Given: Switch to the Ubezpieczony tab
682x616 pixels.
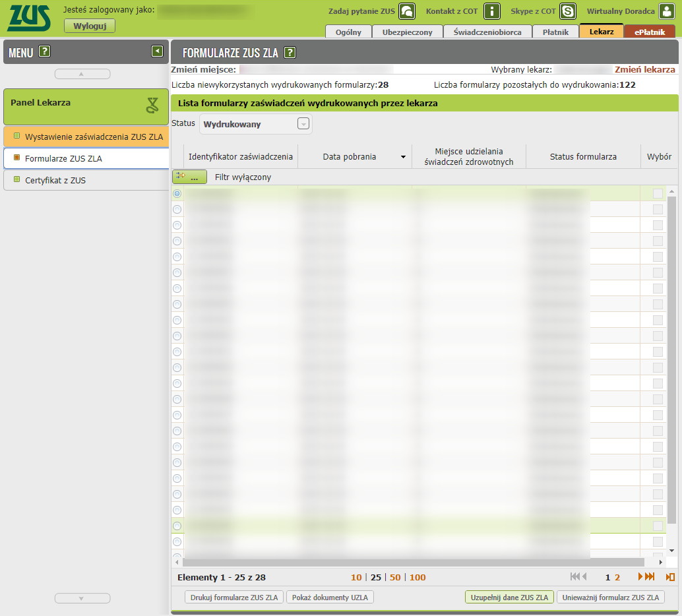Looking at the screenshot, I should 407,32.
